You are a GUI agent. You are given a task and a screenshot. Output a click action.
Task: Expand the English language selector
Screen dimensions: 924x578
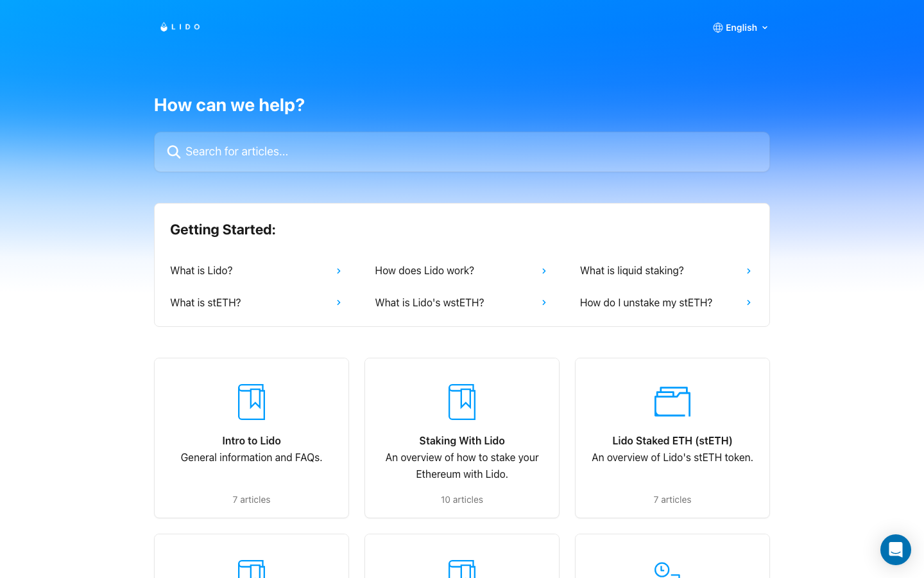pos(741,28)
